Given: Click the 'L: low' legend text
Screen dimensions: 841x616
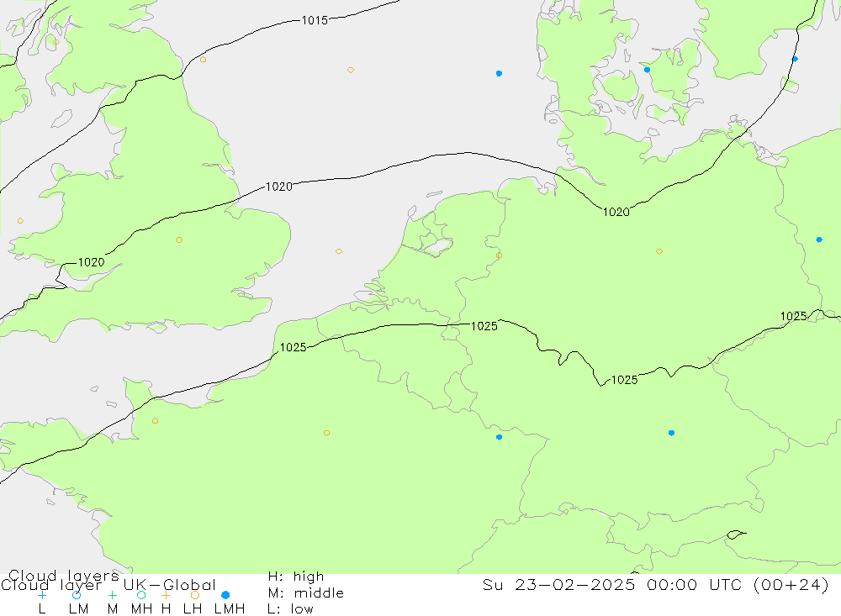Looking at the screenshot, I should click(290, 609).
